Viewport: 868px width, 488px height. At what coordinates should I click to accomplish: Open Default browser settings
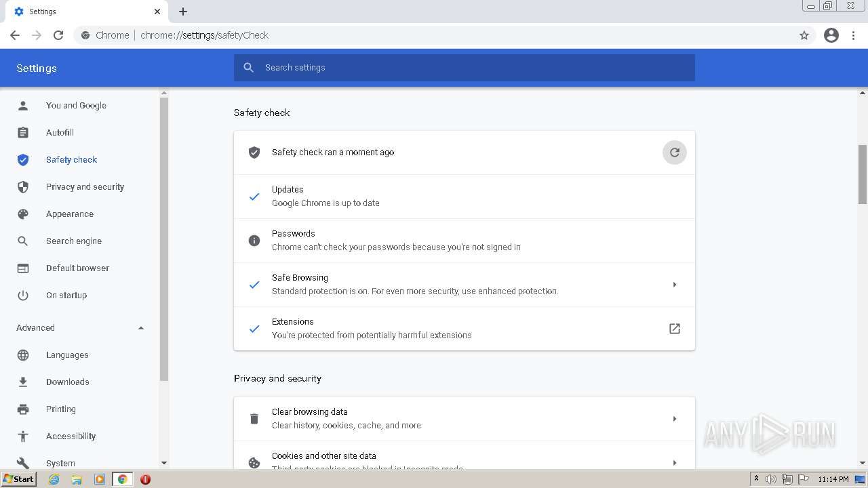coord(77,268)
